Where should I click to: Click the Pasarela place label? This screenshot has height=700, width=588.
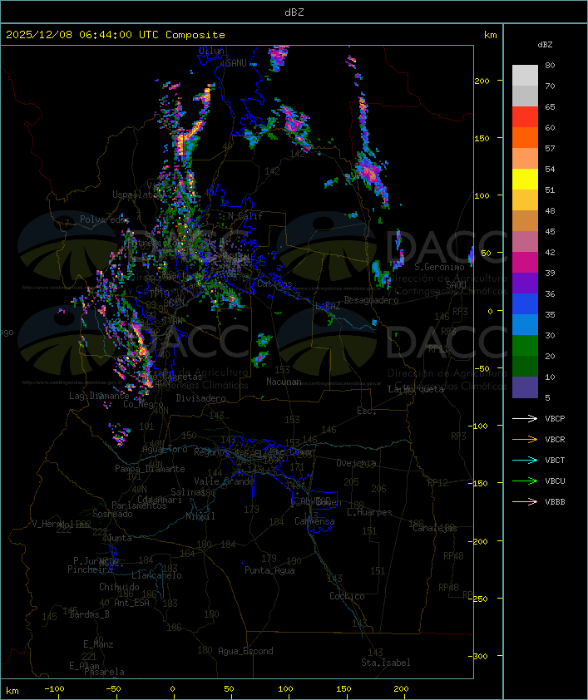click(104, 672)
